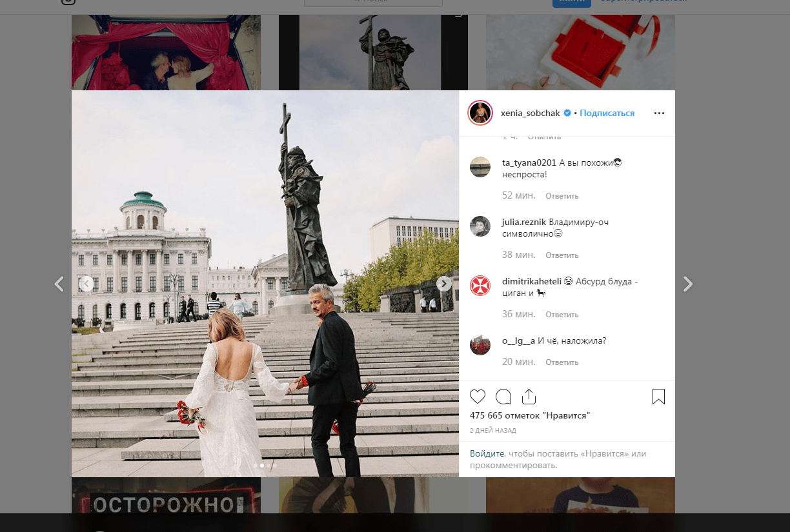This screenshot has height=532, width=790.
Task: Click o__lg__a commenter username
Action: click(x=519, y=341)
